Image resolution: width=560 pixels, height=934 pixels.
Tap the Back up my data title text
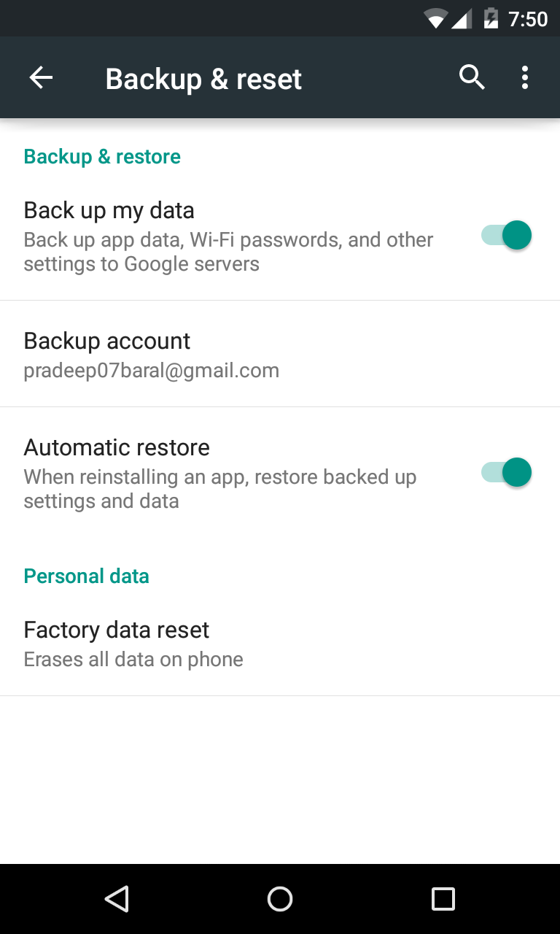[109, 210]
